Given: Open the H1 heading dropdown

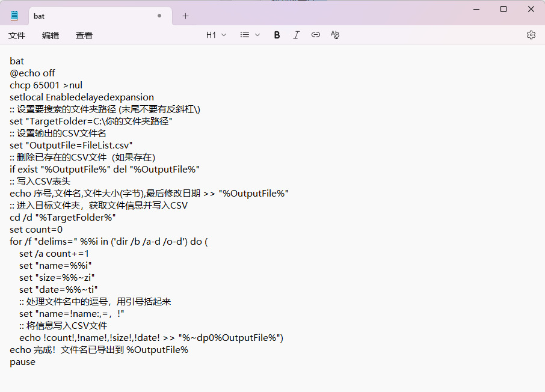Looking at the screenshot, I should 216,35.
